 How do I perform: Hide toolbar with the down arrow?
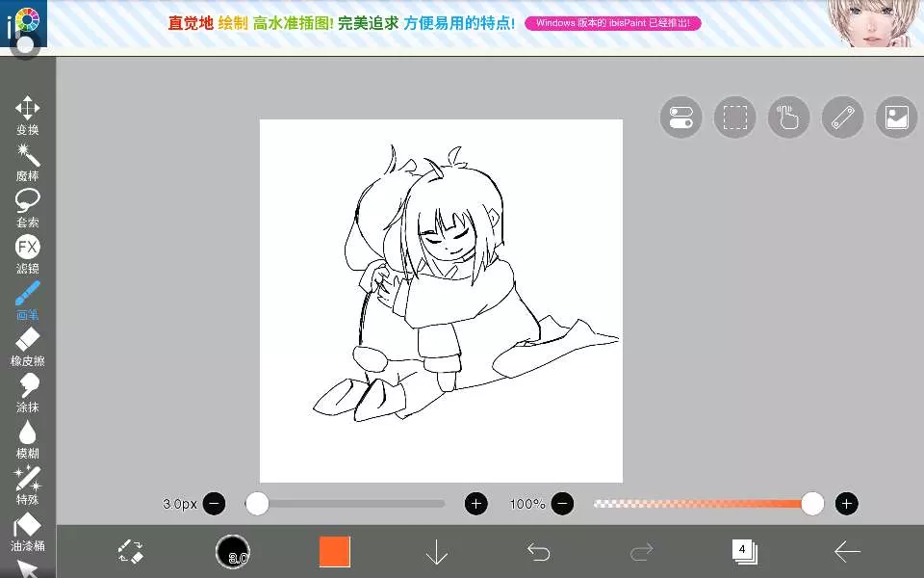tap(437, 553)
